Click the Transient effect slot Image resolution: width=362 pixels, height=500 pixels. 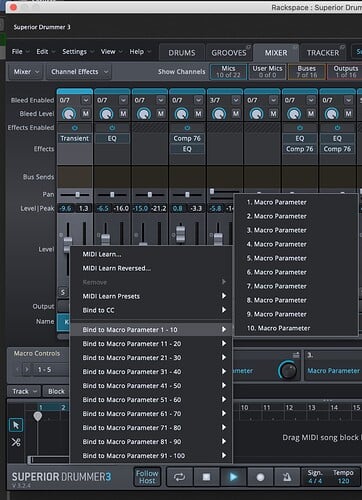click(75, 138)
